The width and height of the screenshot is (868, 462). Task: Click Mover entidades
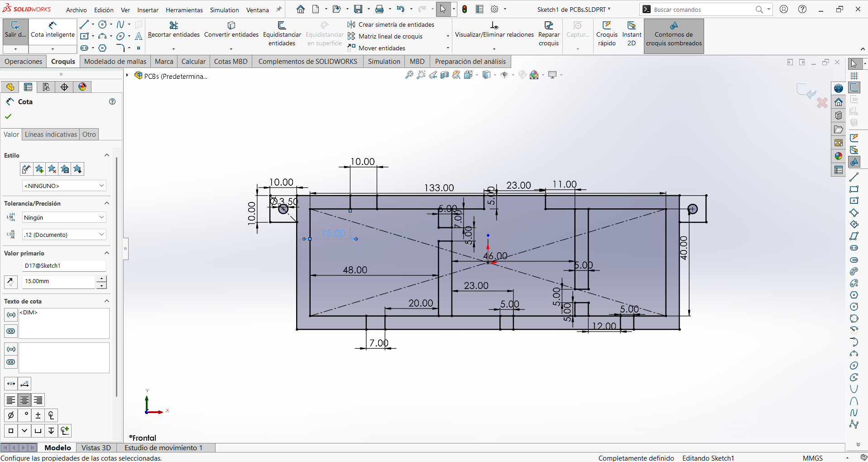[377, 48]
